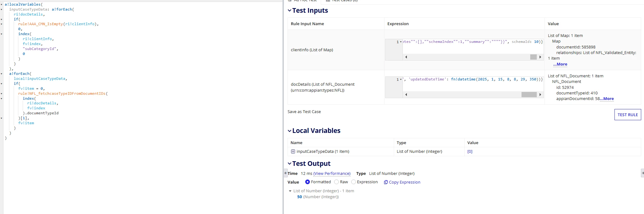This screenshot has height=214, width=644.
Task: Click documentId: 585898 value text
Action: (576, 47)
